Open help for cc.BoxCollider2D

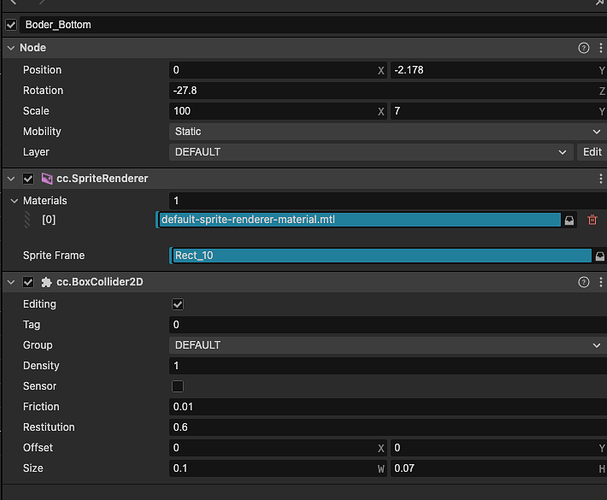coord(584,283)
